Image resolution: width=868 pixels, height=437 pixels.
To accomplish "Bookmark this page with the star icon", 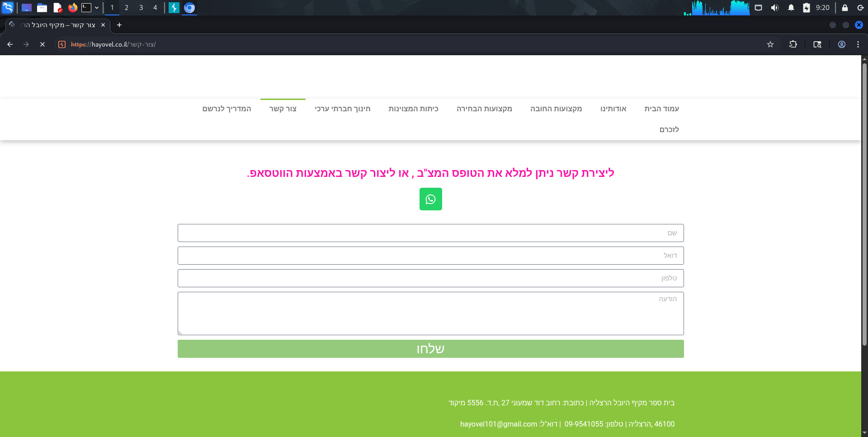I will (x=770, y=44).
